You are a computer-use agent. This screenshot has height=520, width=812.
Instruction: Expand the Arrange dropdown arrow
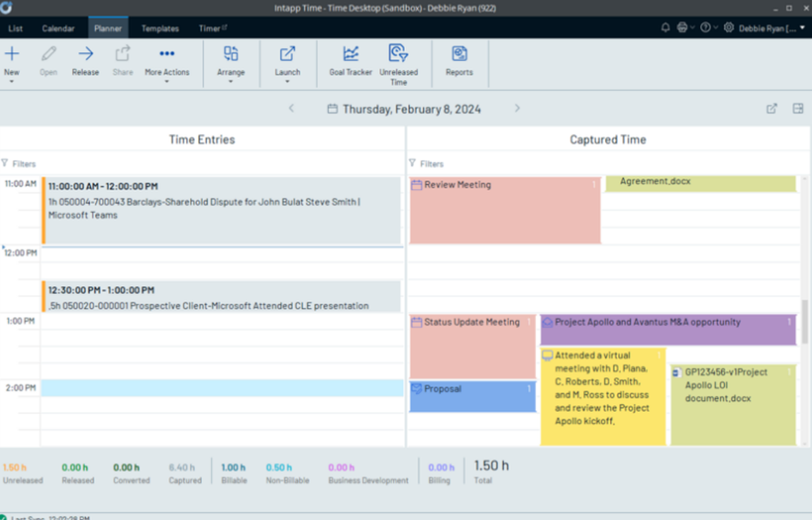click(231, 82)
